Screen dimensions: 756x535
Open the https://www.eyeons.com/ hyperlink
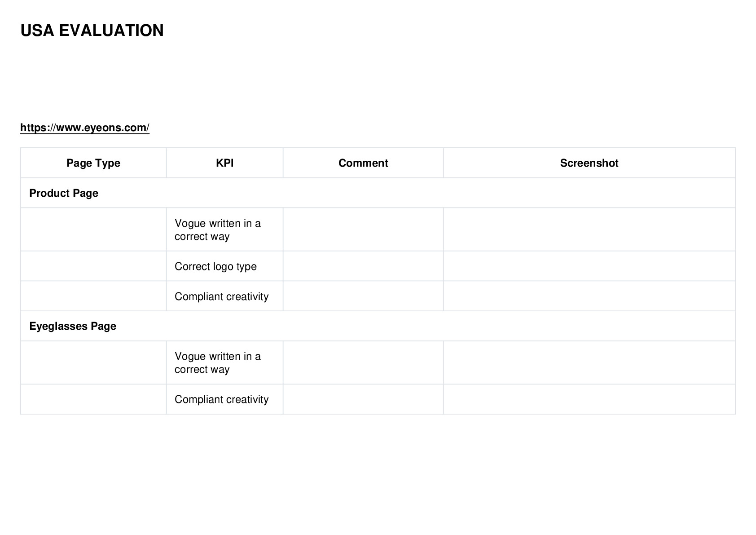(x=85, y=128)
